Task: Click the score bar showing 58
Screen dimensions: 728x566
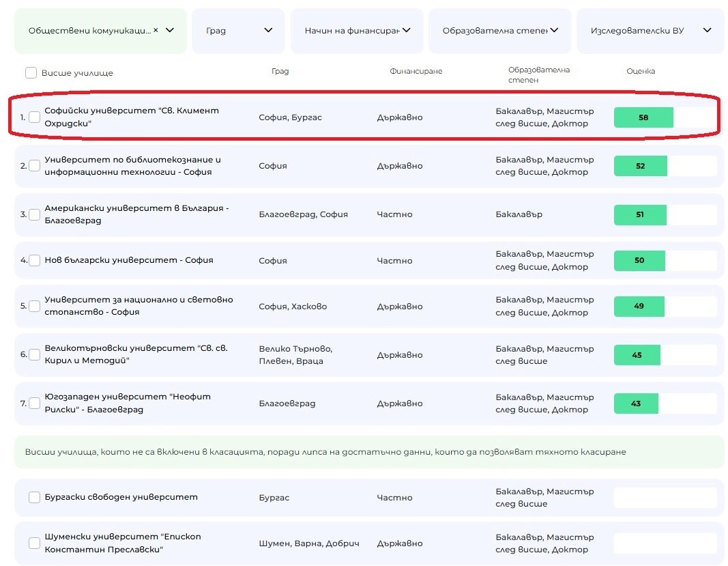Action: (x=643, y=117)
